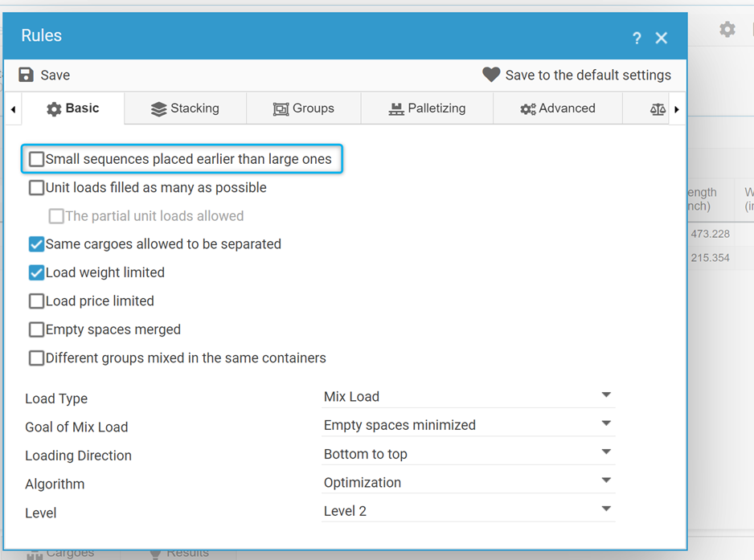Click the gear icon behind the dialog
The height and width of the screenshot is (560, 754).
coord(727,29)
